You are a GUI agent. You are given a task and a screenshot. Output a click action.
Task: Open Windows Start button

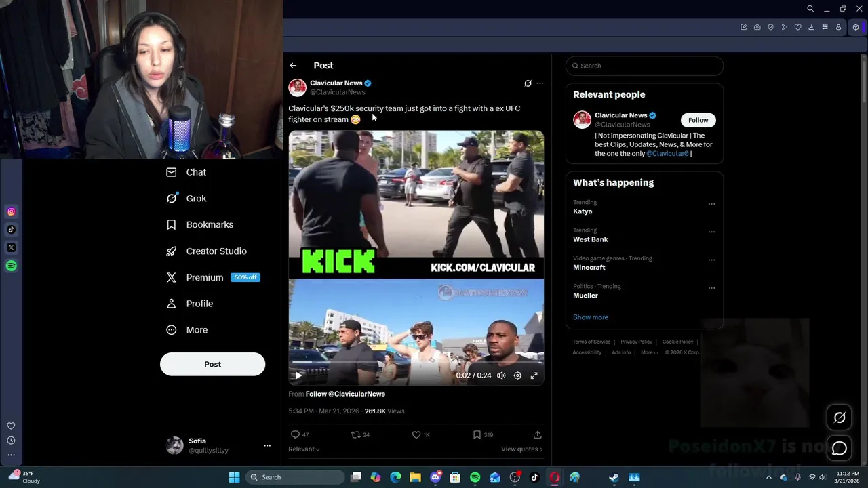point(234,477)
